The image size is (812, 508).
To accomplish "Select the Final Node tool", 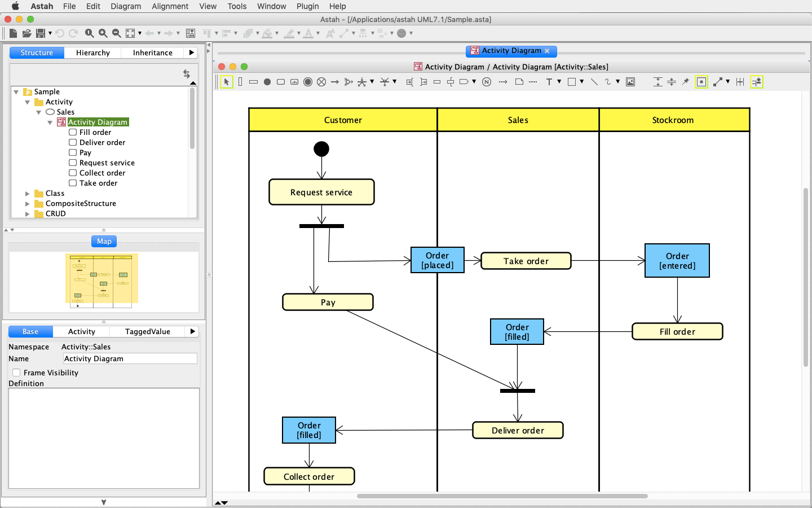I will click(x=308, y=82).
